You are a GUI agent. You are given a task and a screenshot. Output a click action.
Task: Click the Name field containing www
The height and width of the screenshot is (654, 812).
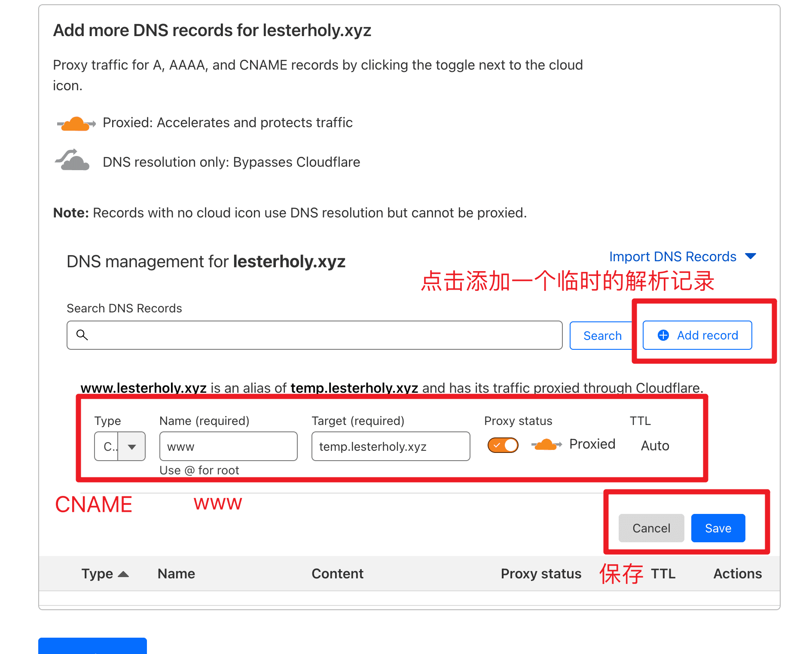228,446
